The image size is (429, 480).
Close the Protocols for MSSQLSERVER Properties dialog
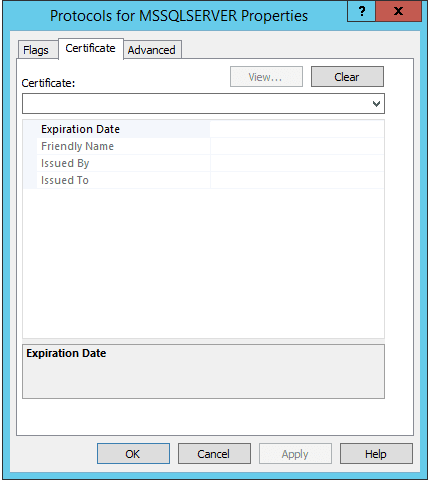(x=399, y=11)
